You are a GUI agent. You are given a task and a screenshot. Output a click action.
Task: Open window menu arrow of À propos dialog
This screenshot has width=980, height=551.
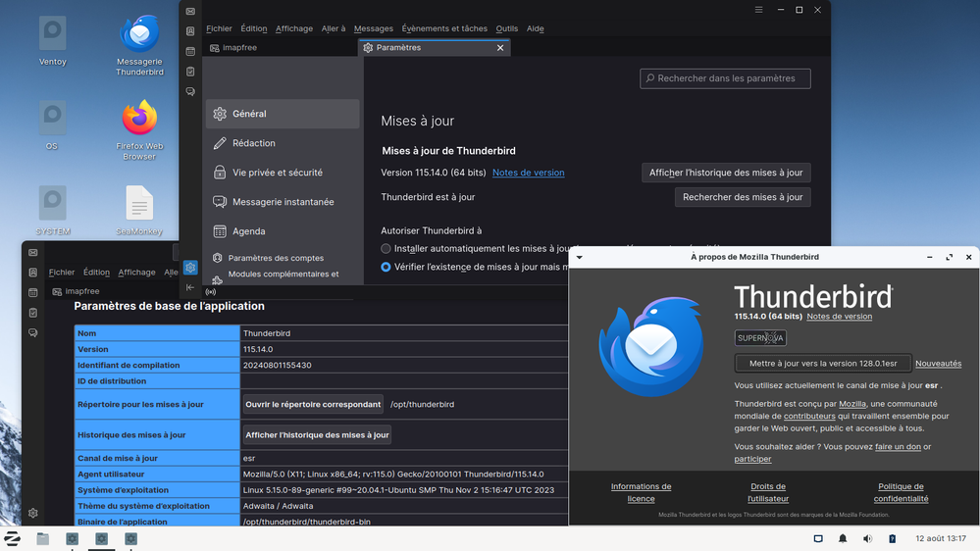(x=579, y=257)
